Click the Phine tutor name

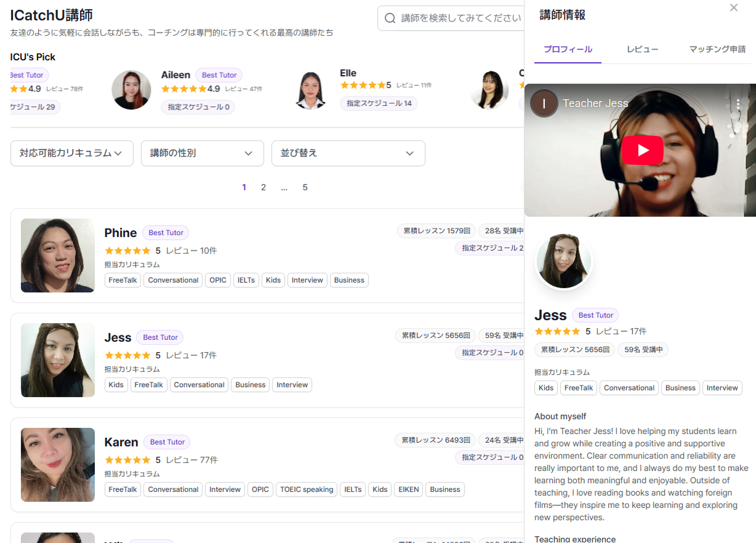click(121, 233)
